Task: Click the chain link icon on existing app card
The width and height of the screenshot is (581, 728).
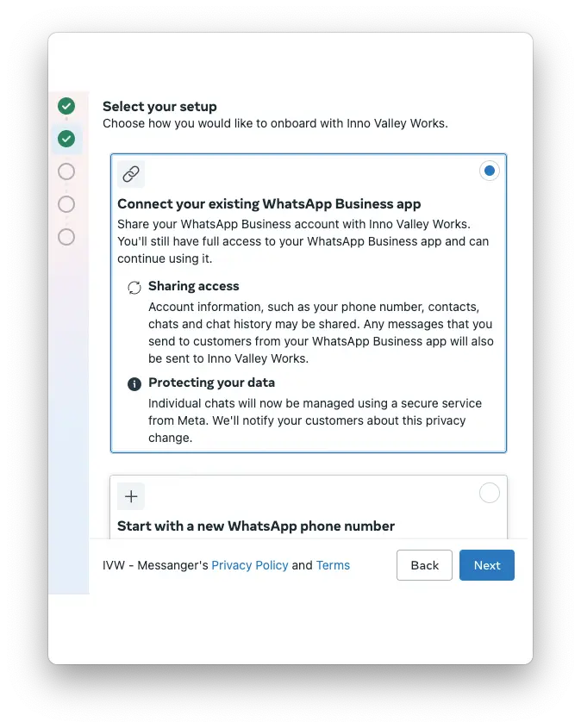Action: (131, 173)
